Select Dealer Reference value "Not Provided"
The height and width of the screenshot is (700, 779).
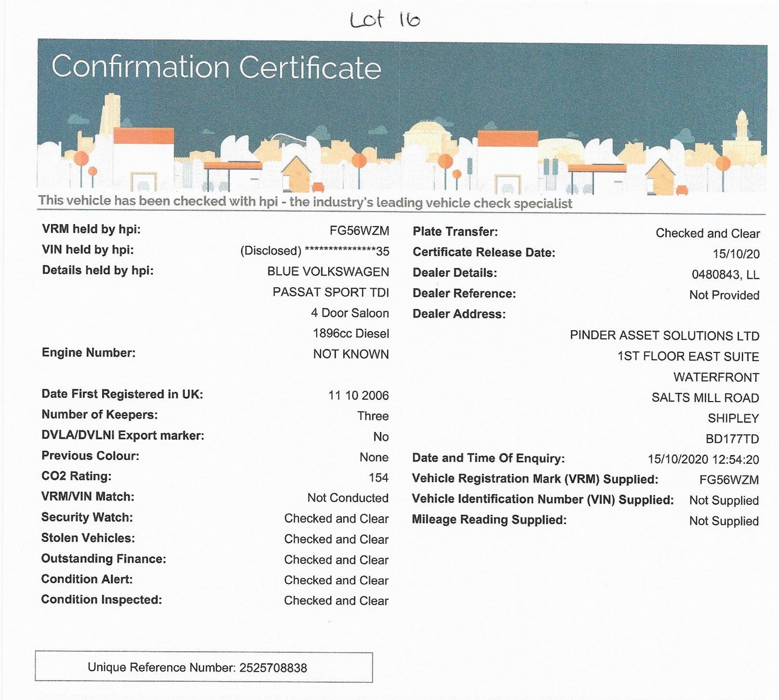pos(724,295)
